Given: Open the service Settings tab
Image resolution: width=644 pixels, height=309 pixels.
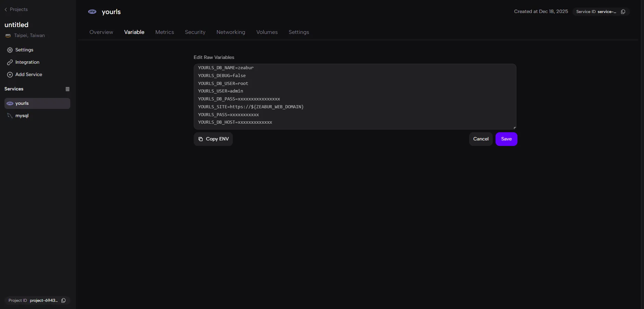Looking at the screenshot, I should pyautogui.click(x=299, y=32).
